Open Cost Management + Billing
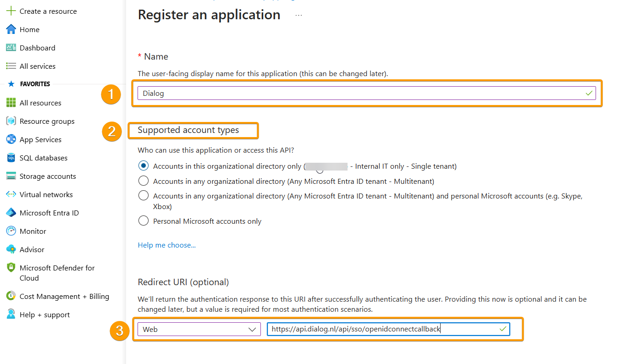Viewport: 635px width, 364px height. tap(64, 296)
